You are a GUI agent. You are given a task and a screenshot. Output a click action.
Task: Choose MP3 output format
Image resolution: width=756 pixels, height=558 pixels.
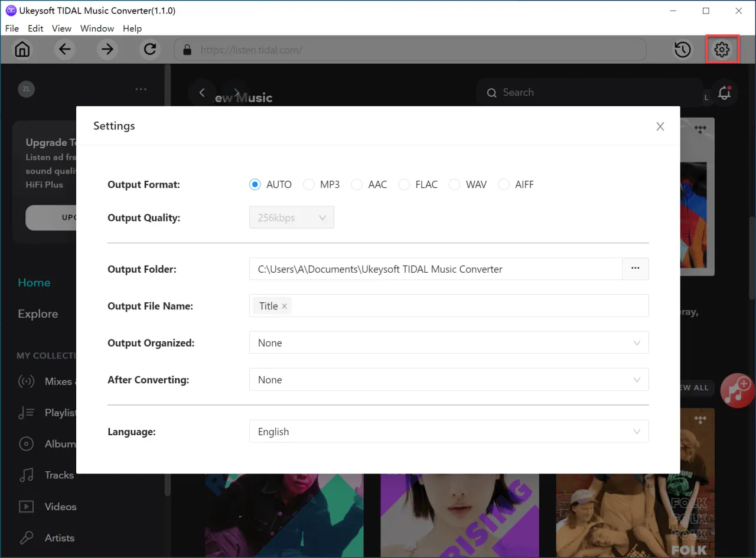tap(309, 184)
